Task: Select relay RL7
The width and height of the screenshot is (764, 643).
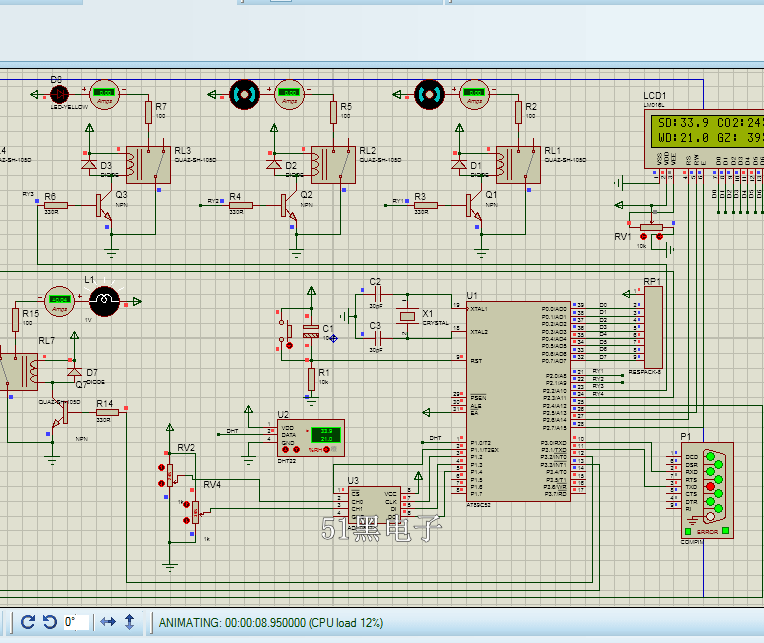Action: (x=18, y=372)
